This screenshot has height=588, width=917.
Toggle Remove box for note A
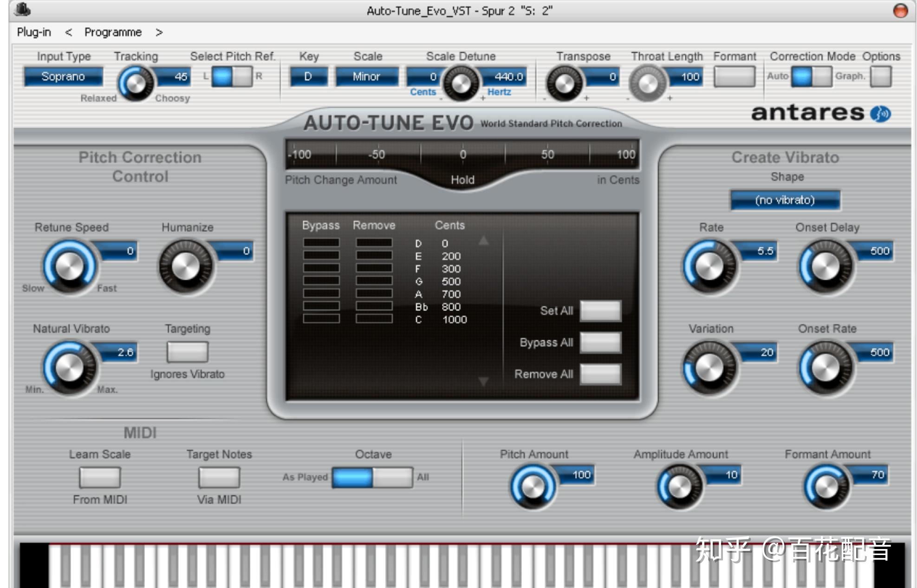tap(374, 293)
